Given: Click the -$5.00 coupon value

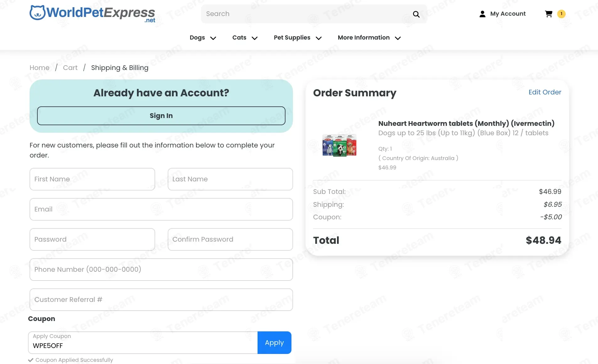Looking at the screenshot, I should [x=551, y=217].
